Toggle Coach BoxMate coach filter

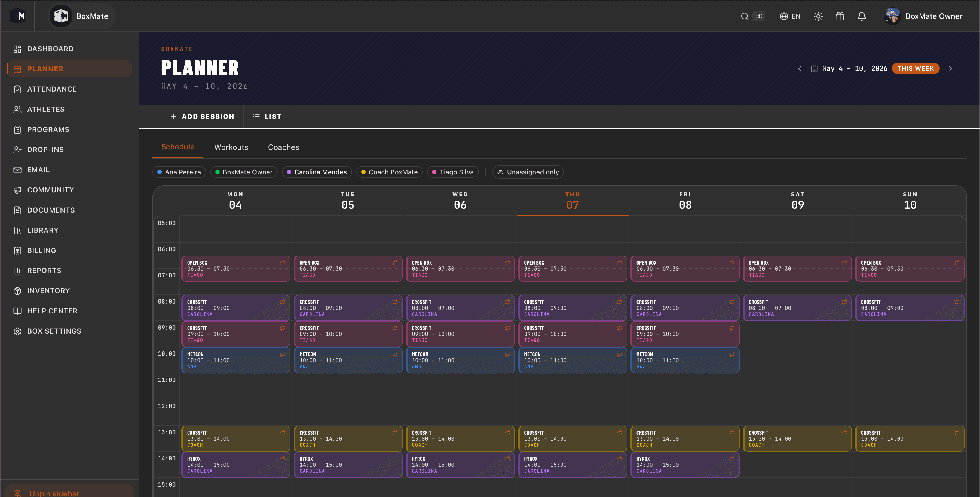click(389, 172)
